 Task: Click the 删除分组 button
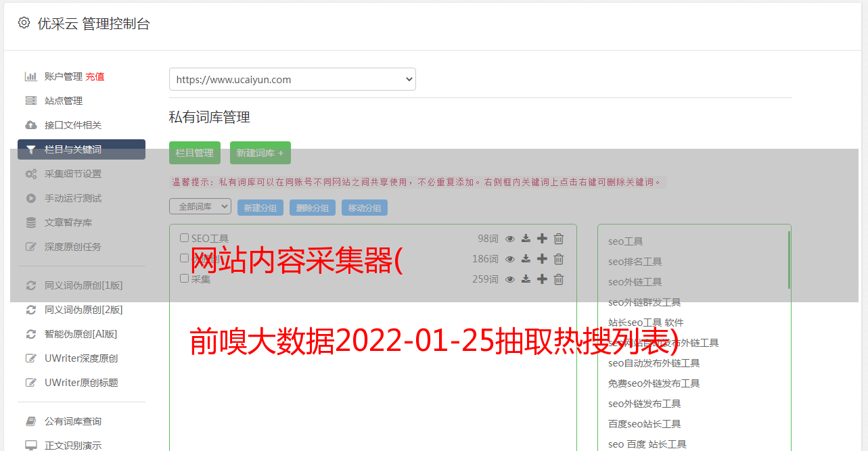313,208
